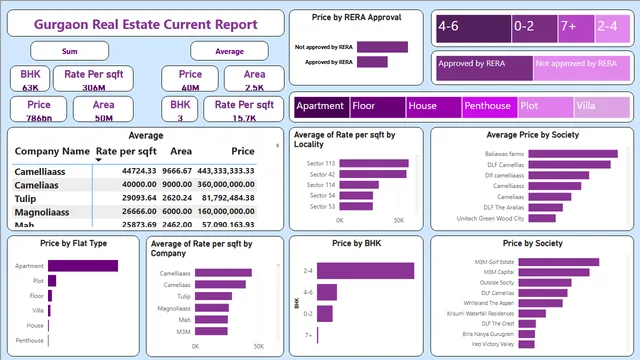Click the BHK 63K sum card

pyautogui.click(x=30, y=79)
